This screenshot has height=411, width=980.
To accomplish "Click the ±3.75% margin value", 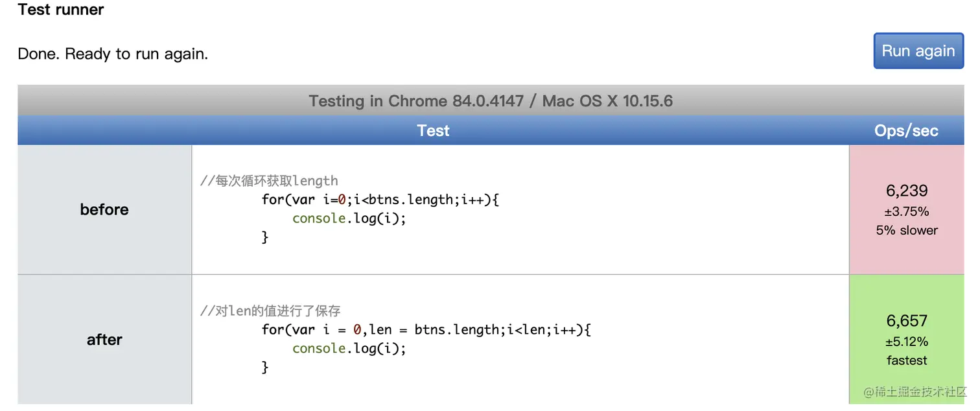I will 907,211.
